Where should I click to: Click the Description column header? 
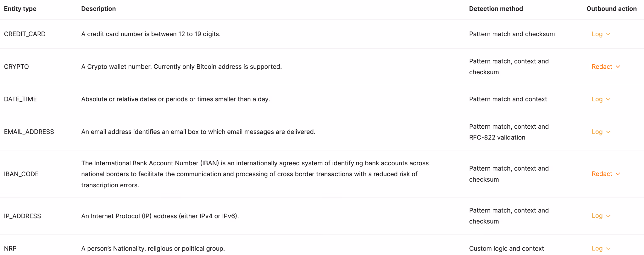click(x=98, y=9)
